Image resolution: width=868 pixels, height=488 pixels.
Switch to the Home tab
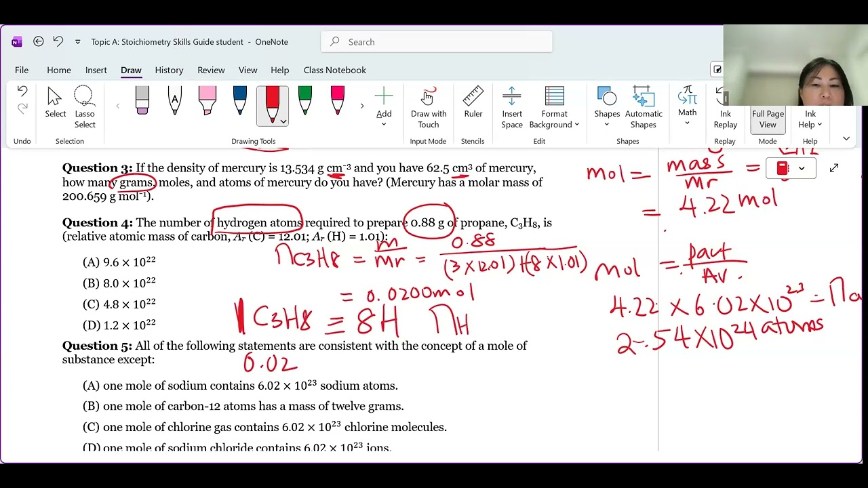59,70
